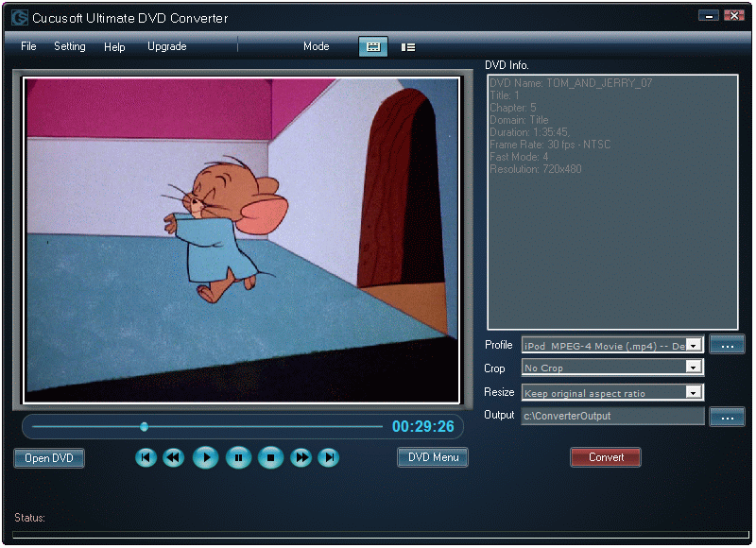The width and height of the screenshot is (756, 548).
Task: Stop the video playback
Action: tap(271, 458)
